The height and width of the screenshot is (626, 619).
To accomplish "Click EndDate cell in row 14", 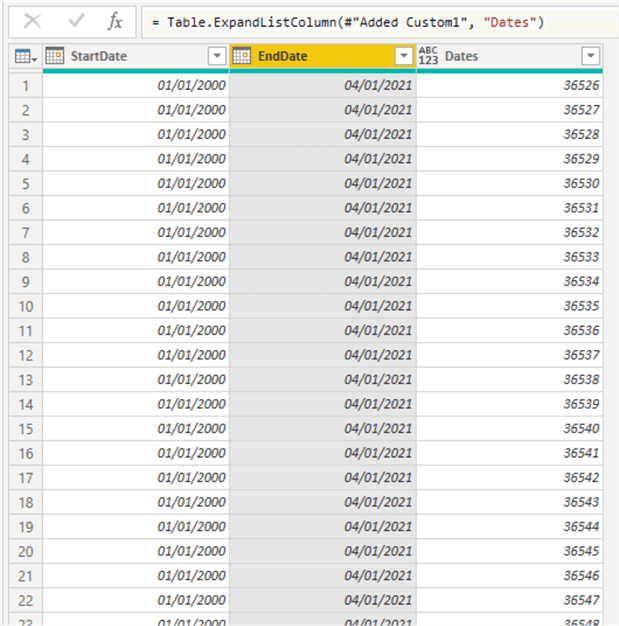I will [323, 404].
